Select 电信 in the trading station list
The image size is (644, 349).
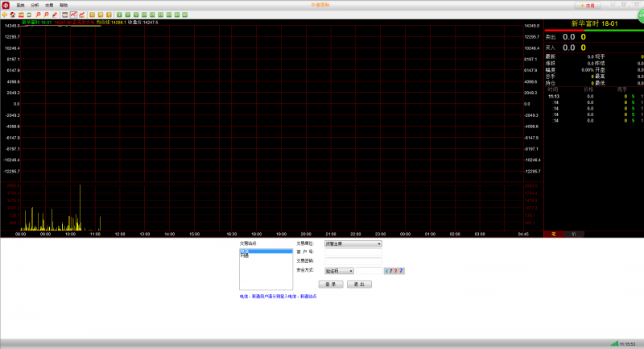[x=266, y=251]
